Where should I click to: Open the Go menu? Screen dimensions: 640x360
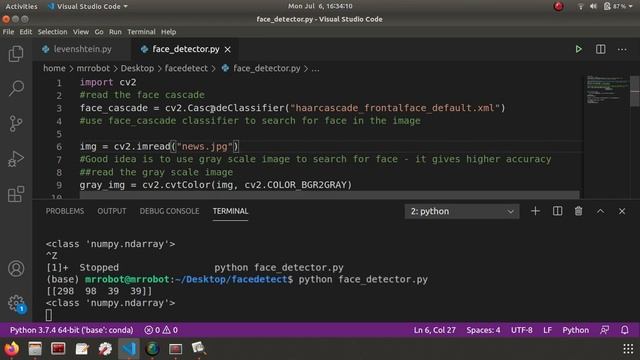click(99, 32)
